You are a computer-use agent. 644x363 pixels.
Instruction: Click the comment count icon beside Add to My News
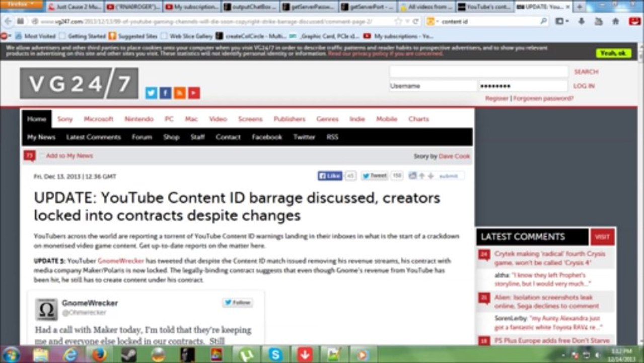29,156
